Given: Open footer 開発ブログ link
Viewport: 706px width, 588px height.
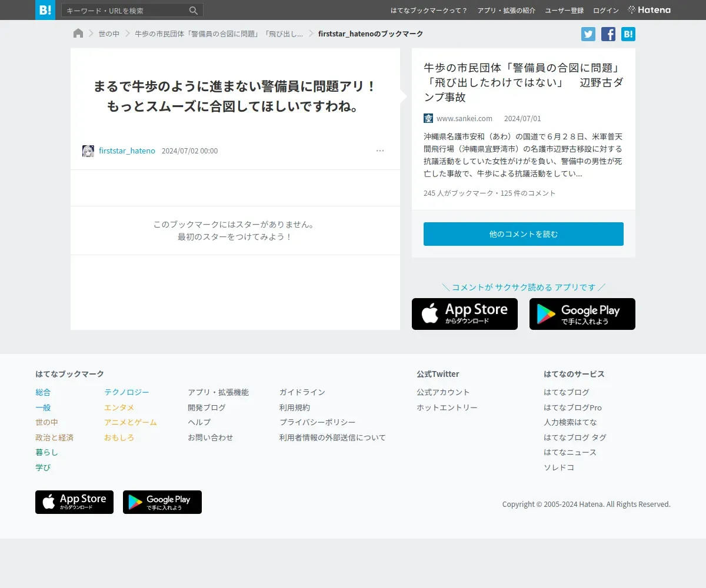Looking at the screenshot, I should tap(207, 407).
